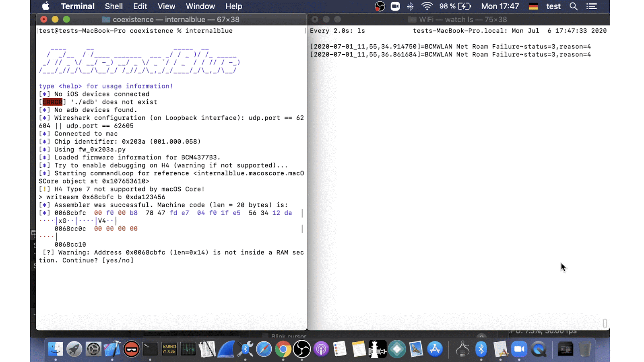Click the Zoom camera menu bar icon
Image resolution: width=644 pixels, height=362 pixels.
[x=396, y=6]
